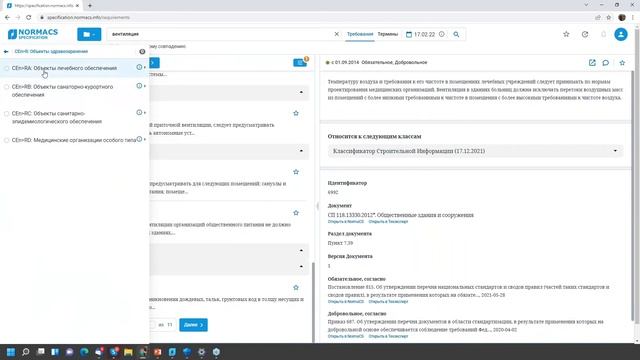Open File Explorer from taskbar
640x360 pixels.
coord(128,352)
